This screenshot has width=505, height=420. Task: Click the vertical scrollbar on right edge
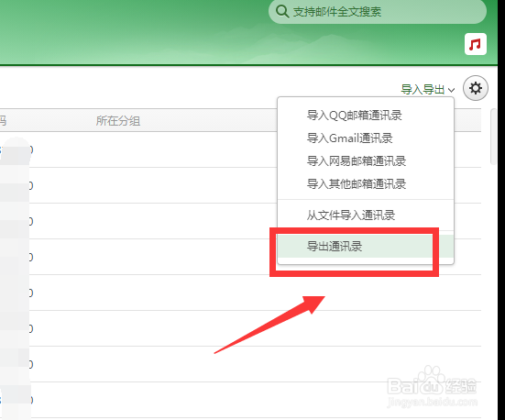pos(493,137)
